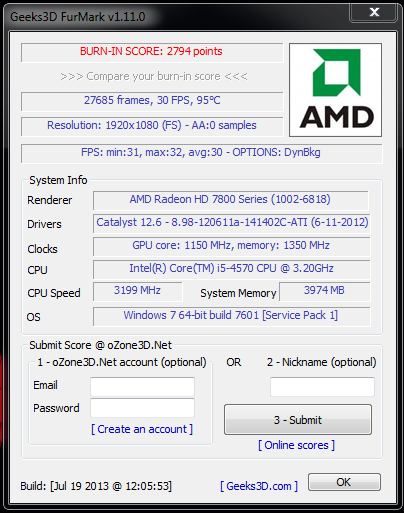This screenshot has width=404, height=513.
Task: Focus the Password input field
Action: [x=142, y=408]
